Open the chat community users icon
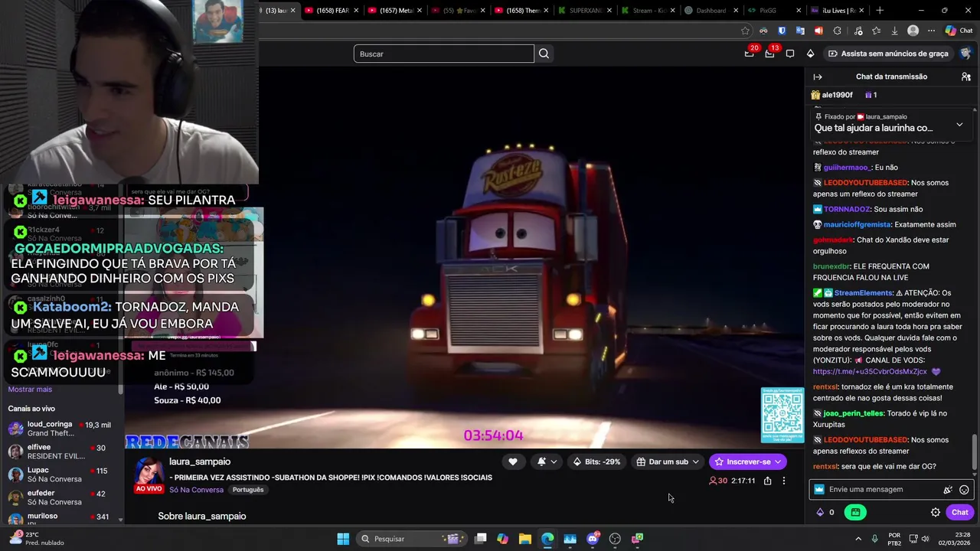980x551 pixels. coord(966,77)
